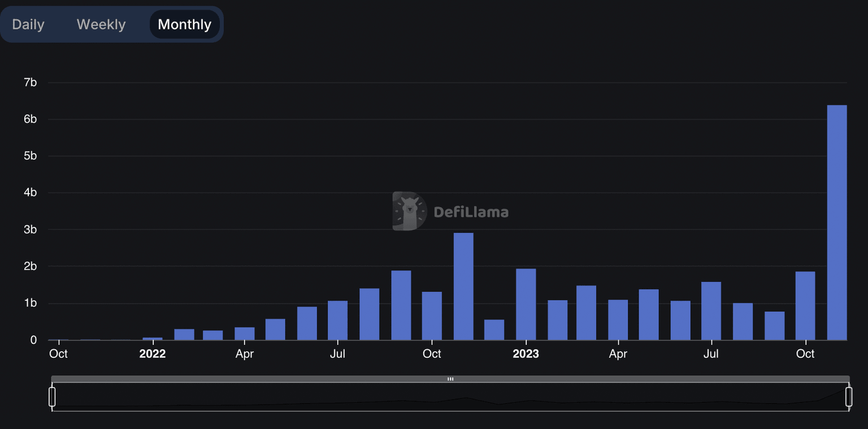This screenshot has height=429, width=868.
Task: Click the DefiLlama llama logo watermark
Action: click(x=409, y=211)
